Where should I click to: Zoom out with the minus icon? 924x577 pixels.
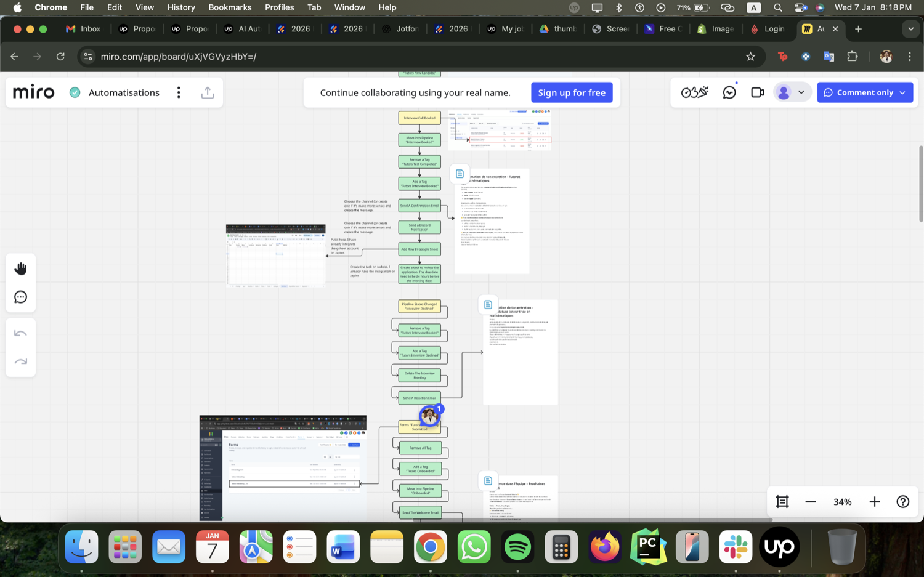click(x=811, y=502)
